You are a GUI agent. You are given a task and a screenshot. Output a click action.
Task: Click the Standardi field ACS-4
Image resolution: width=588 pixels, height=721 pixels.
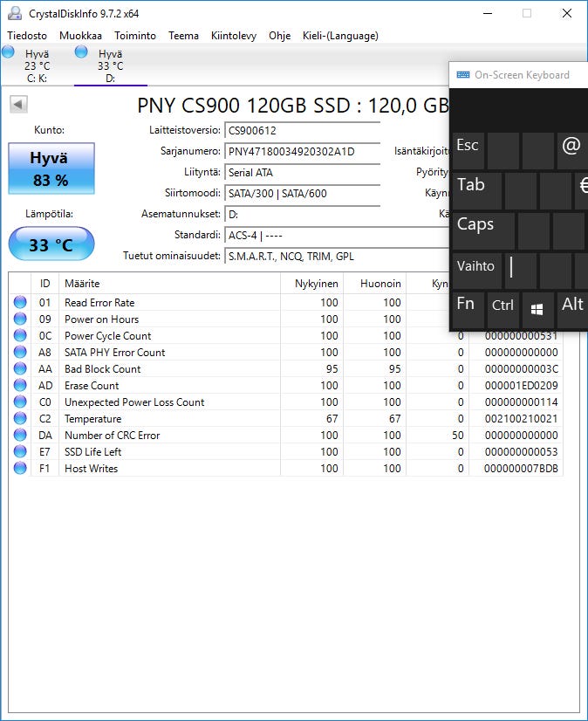337,236
